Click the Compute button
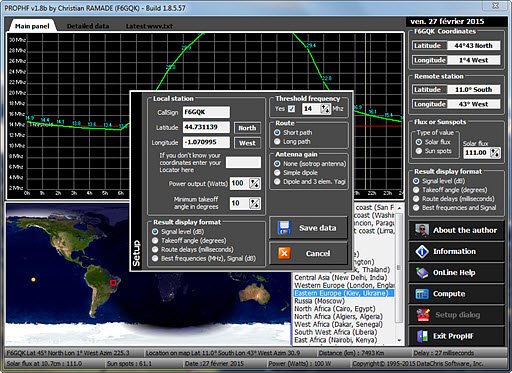512x373 pixels. (456, 294)
